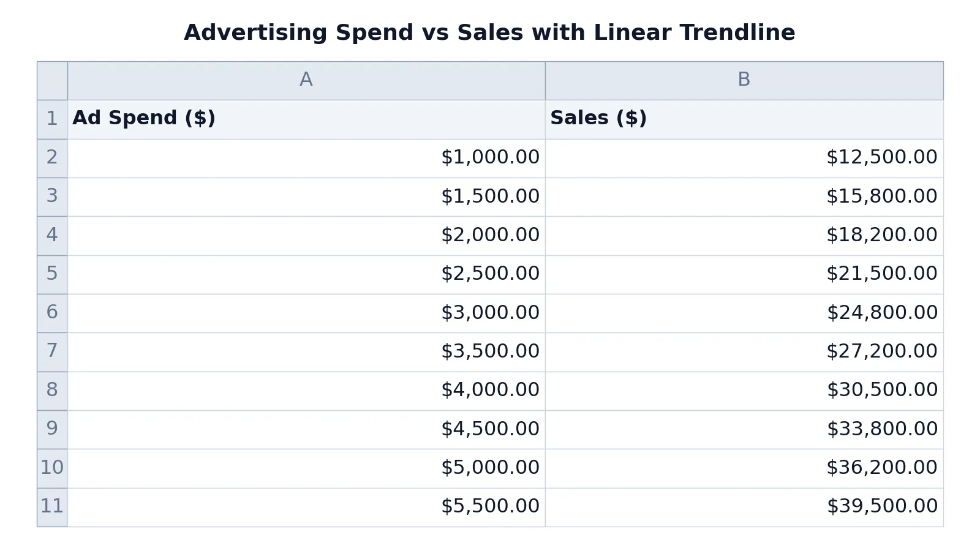Select row 8 header
980x551 pixels.
click(52, 391)
